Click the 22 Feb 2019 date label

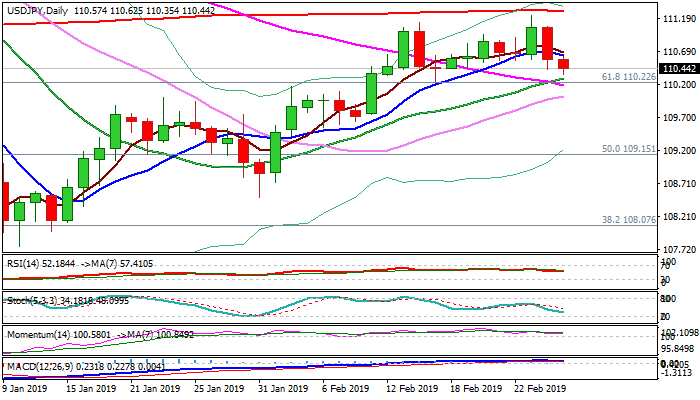tap(539, 390)
